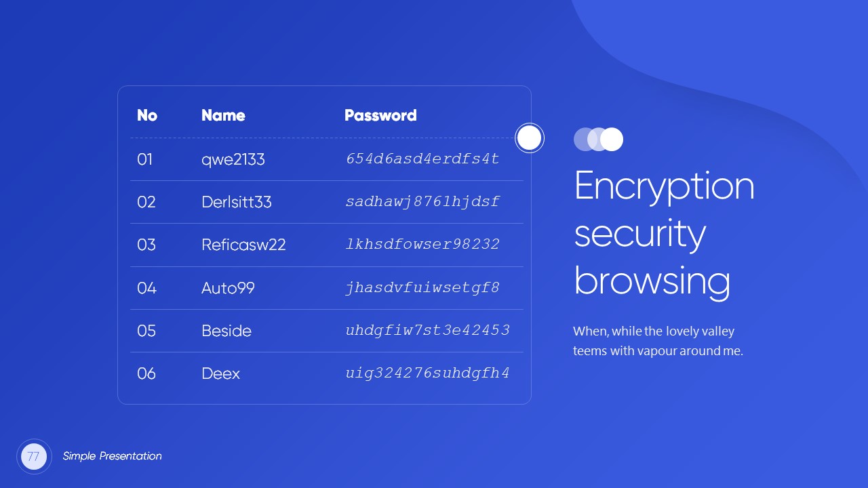Select the Password column header

(380, 115)
